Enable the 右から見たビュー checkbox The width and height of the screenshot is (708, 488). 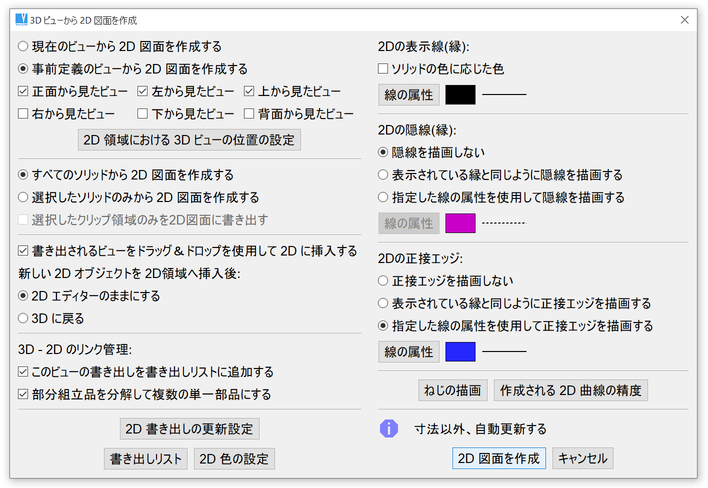point(24,114)
